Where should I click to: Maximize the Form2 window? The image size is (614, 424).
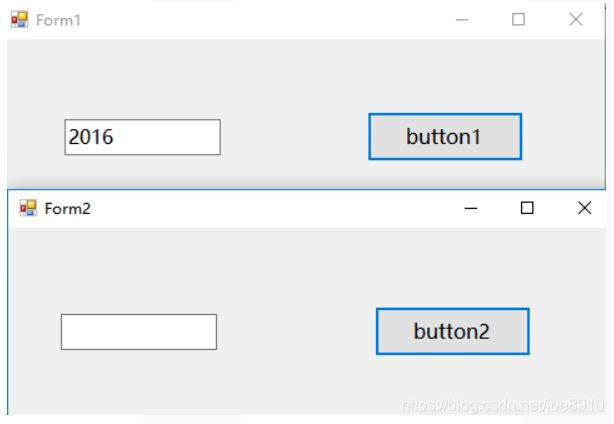pyautogui.click(x=527, y=208)
